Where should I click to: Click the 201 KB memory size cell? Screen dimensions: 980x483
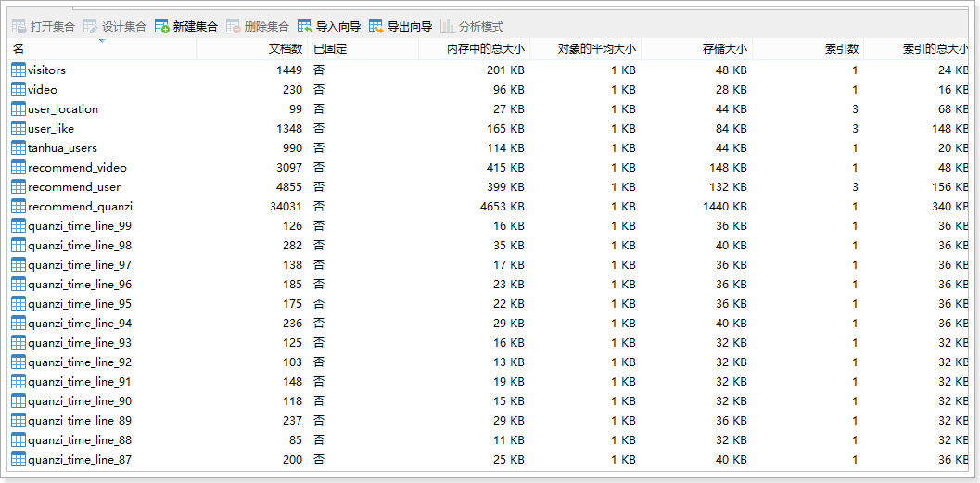click(x=505, y=70)
